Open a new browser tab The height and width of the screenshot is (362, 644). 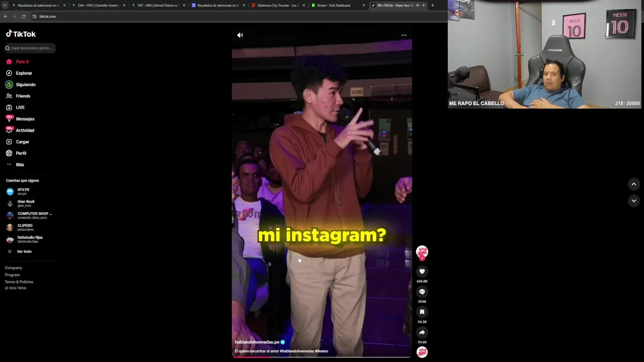432,6
